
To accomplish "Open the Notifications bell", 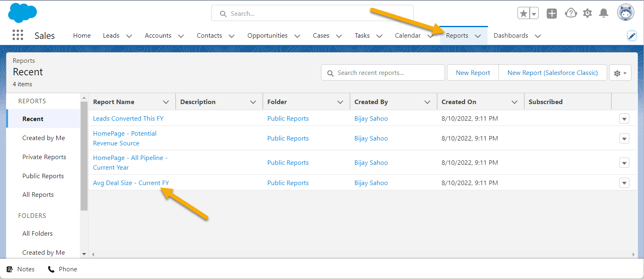I will (604, 13).
